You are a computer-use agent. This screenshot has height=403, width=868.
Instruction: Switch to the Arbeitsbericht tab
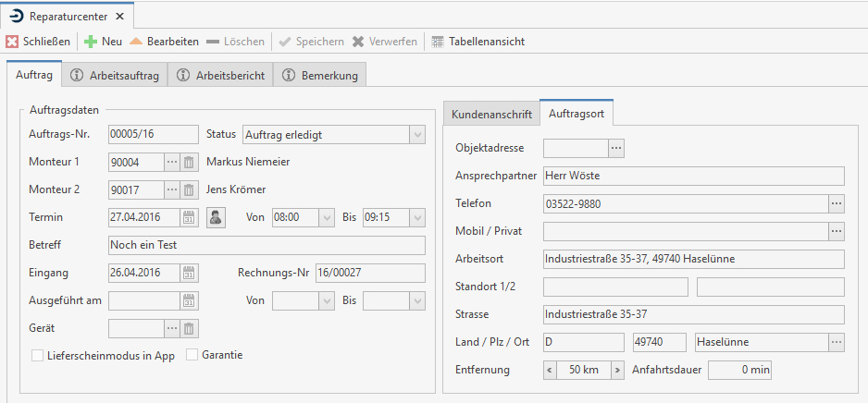point(221,76)
